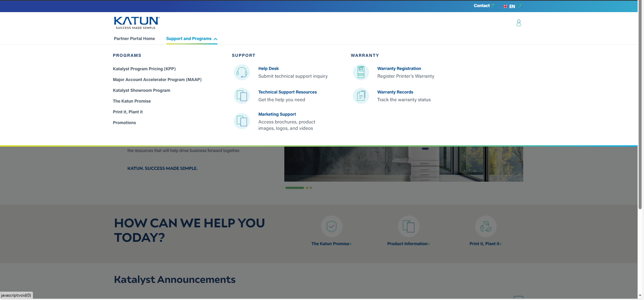The image size is (644, 300).
Task: Open Katalyst Program Pricing (KPP)
Action: [x=144, y=69]
